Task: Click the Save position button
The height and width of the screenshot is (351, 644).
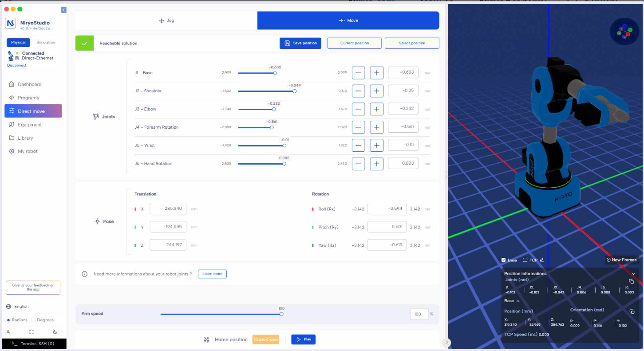Action: (x=300, y=43)
